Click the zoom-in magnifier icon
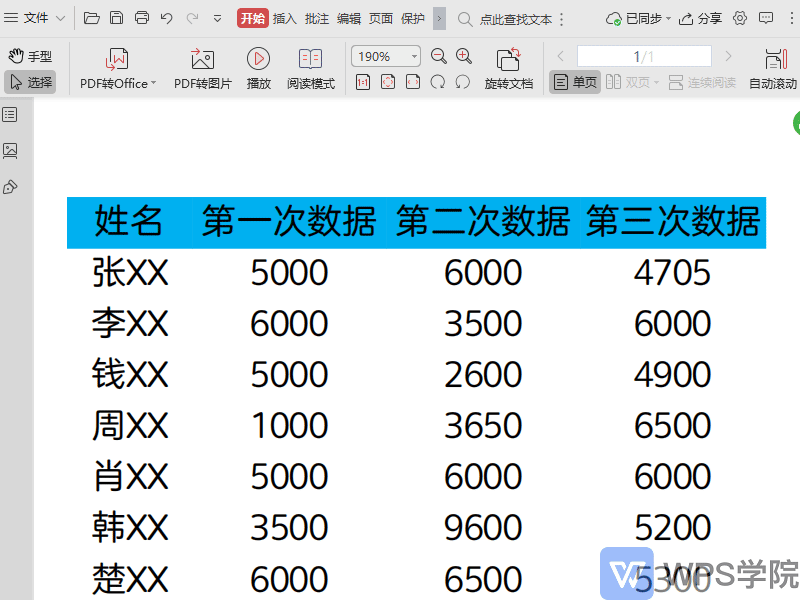This screenshot has height=600, width=800. pos(463,57)
